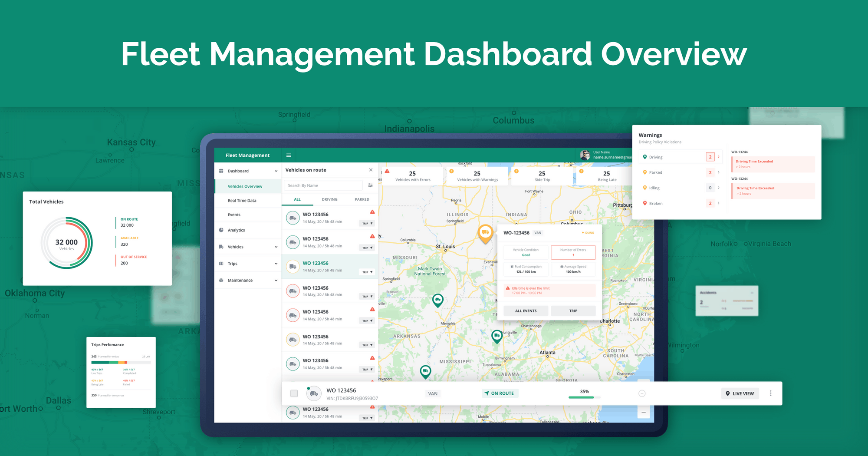868x456 pixels.
Task: Click the Trips map icon in the sidebar
Action: pos(221,264)
